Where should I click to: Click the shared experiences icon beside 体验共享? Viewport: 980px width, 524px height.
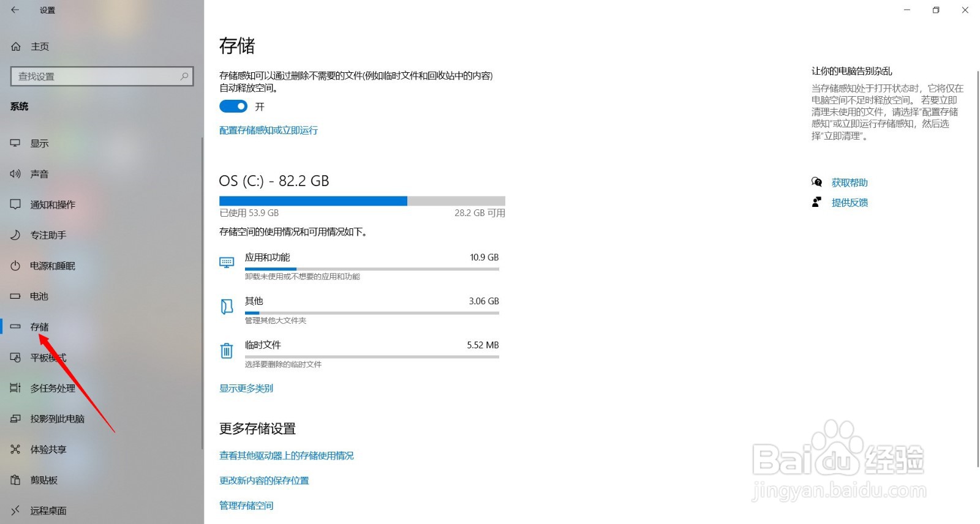click(x=15, y=449)
